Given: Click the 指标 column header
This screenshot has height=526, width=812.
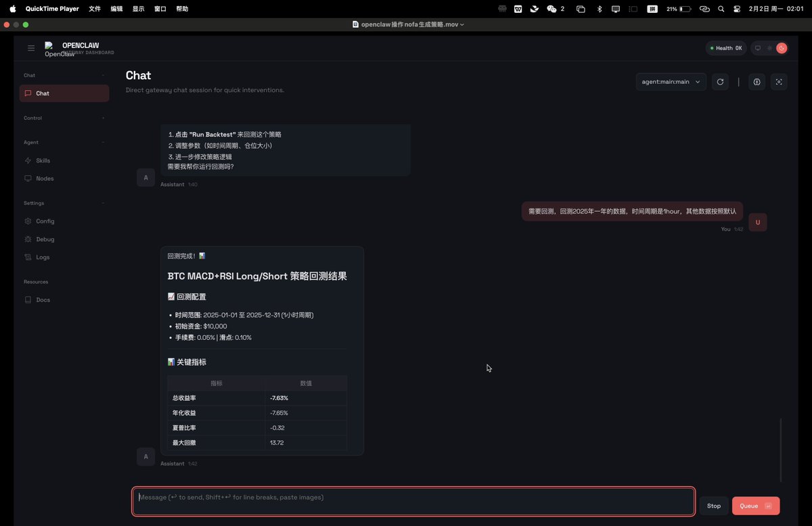Looking at the screenshot, I should (x=217, y=383).
